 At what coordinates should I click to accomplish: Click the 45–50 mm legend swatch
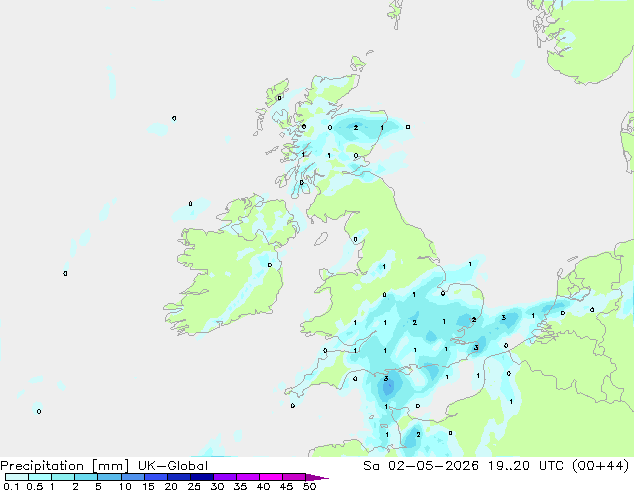click(294, 477)
